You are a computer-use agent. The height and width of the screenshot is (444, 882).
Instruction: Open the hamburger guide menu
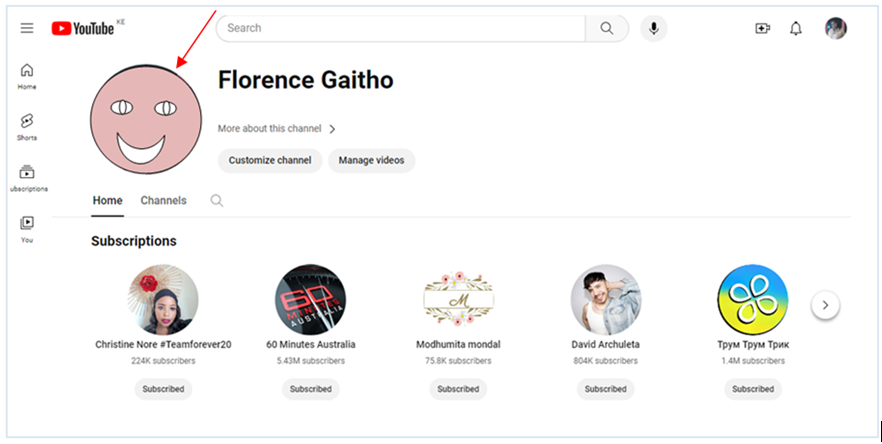pos(27,28)
